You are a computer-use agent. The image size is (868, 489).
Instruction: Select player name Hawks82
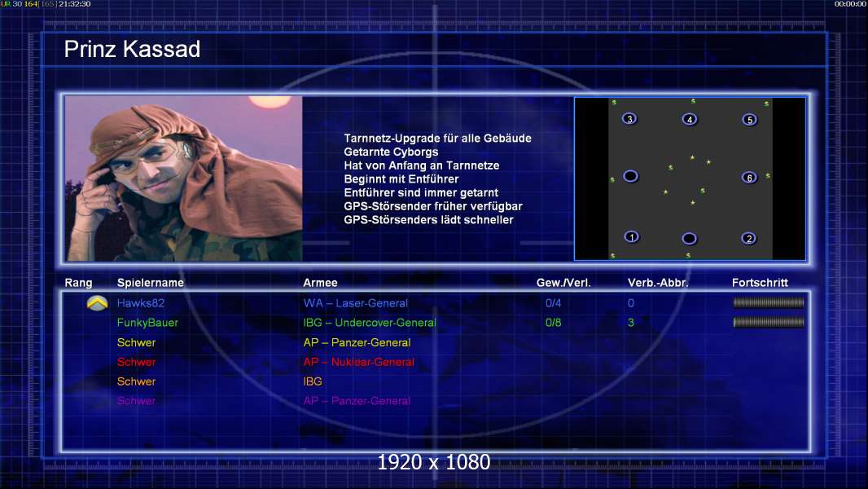141,303
